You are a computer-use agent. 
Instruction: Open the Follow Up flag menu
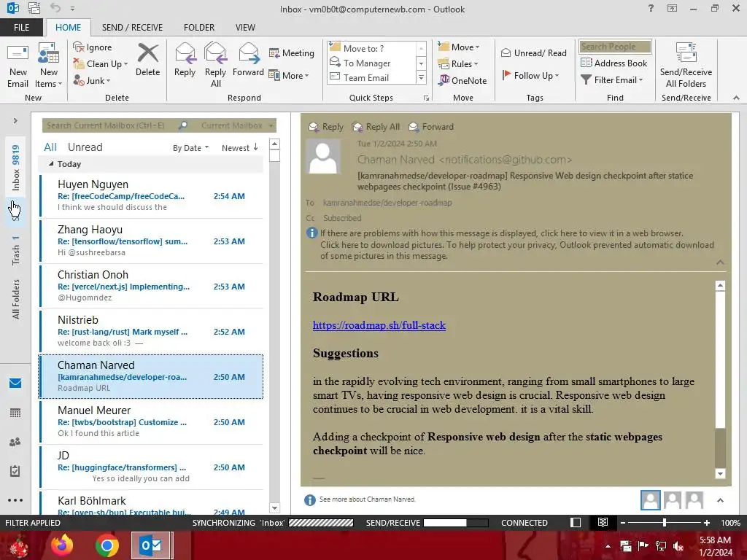[x=530, y=75]
